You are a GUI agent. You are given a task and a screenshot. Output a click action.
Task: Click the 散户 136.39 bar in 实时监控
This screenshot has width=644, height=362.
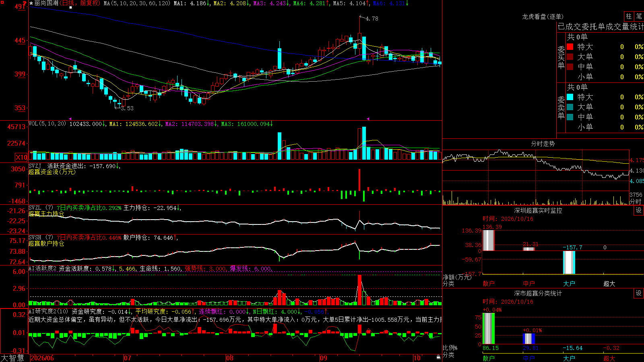(489, 240)
